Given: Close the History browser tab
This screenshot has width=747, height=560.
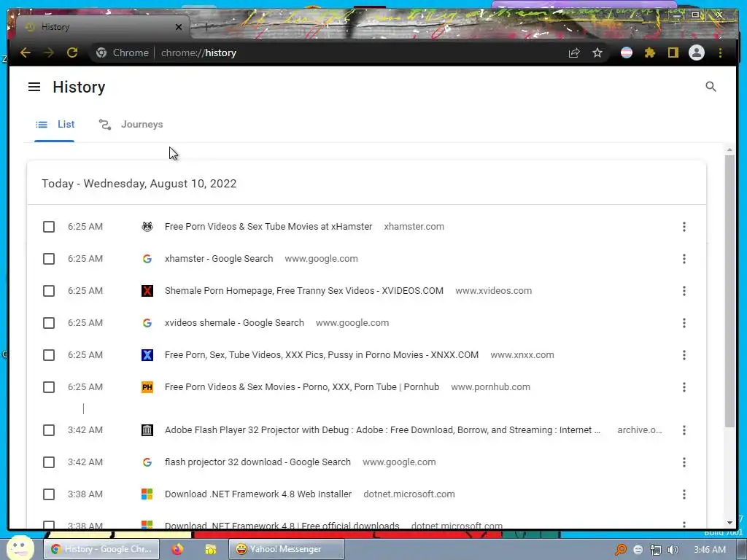Looking at the screenshot, I should pos(179,27).
